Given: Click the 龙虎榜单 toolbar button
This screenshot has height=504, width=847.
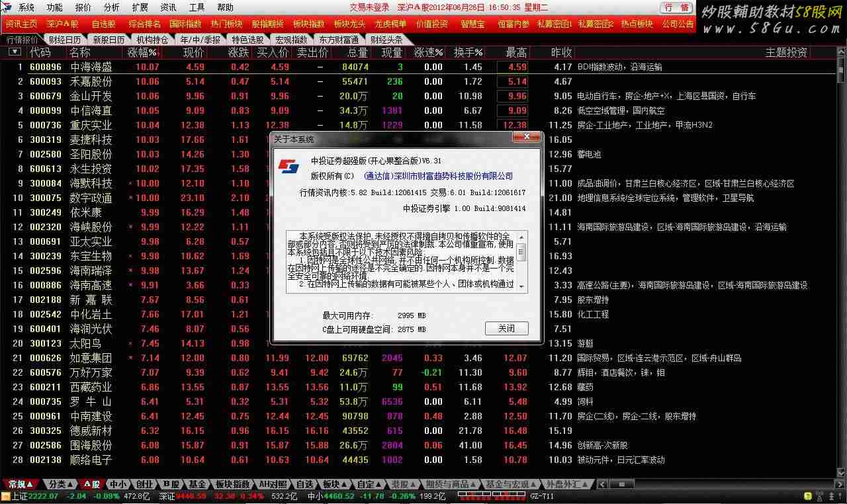Looking at the screenshot, I should click(x=391, y=24).
